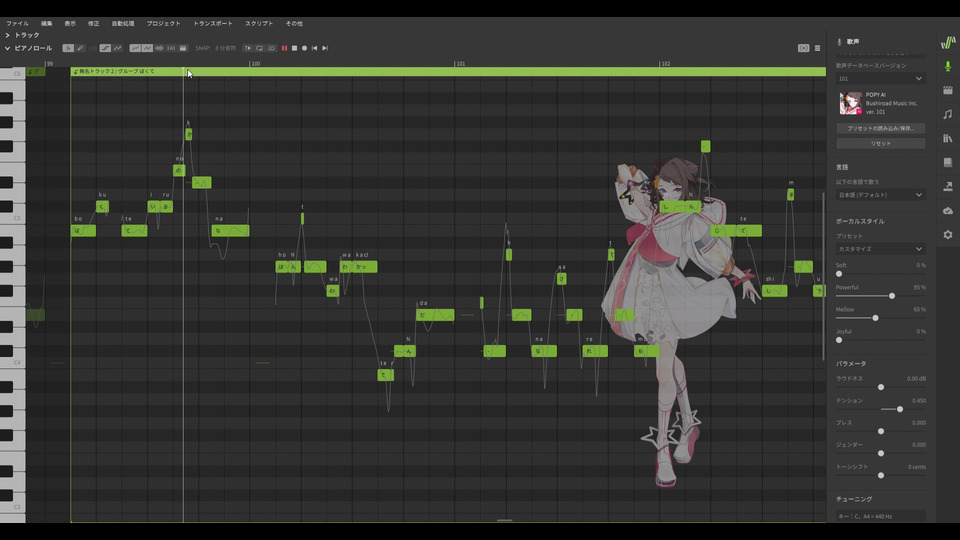The width and height of the screenshot is (960, 540).
Task: Click the POPY AI voice thumbnail
Action: pyautogui.click(x=850, y=103)
